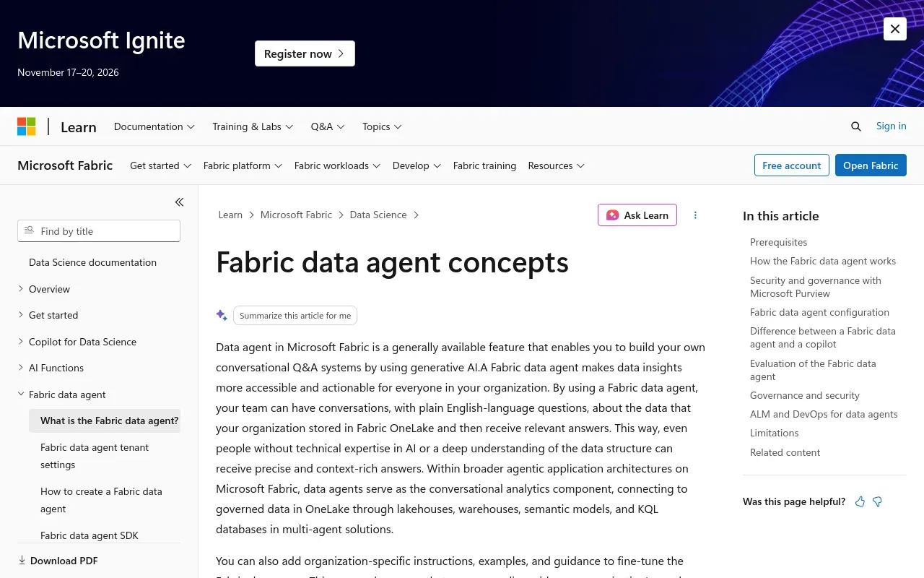
Task: Select What is the Fabric data agent?
Action: click(x=105, y=420)
